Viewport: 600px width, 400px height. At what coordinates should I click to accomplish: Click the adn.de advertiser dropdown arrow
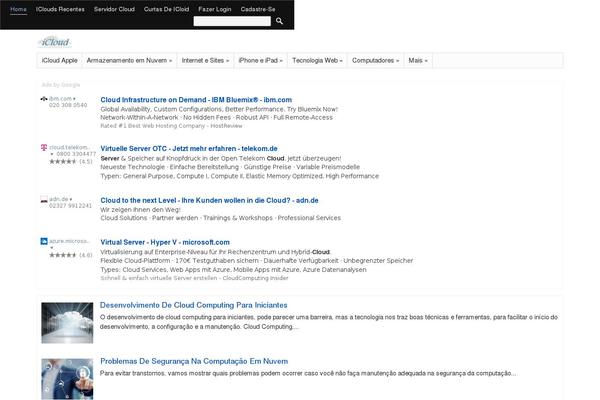(x=71, y=199)
